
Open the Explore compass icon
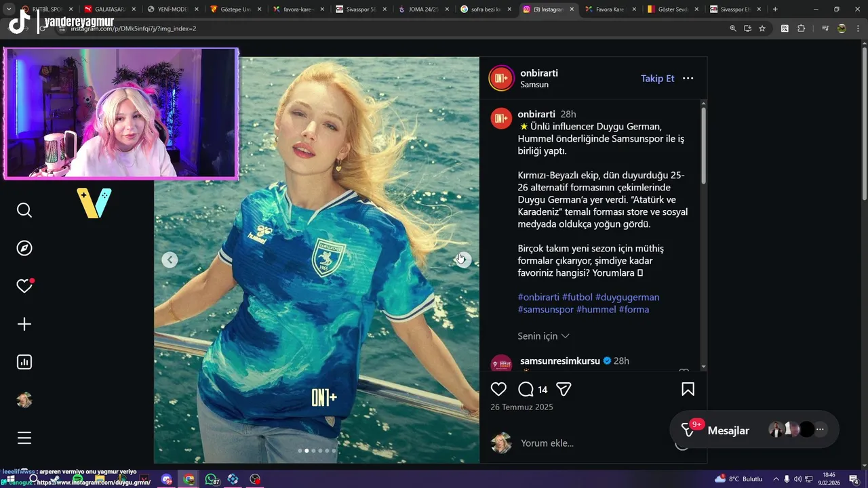click(24, 248)
